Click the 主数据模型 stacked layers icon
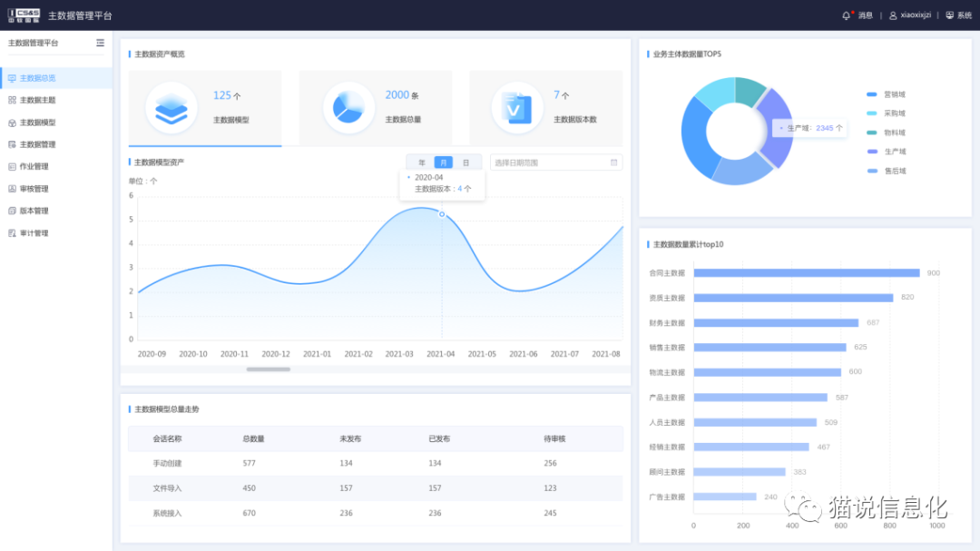Viewport: 980px width, 551px height. pos(171,108)
